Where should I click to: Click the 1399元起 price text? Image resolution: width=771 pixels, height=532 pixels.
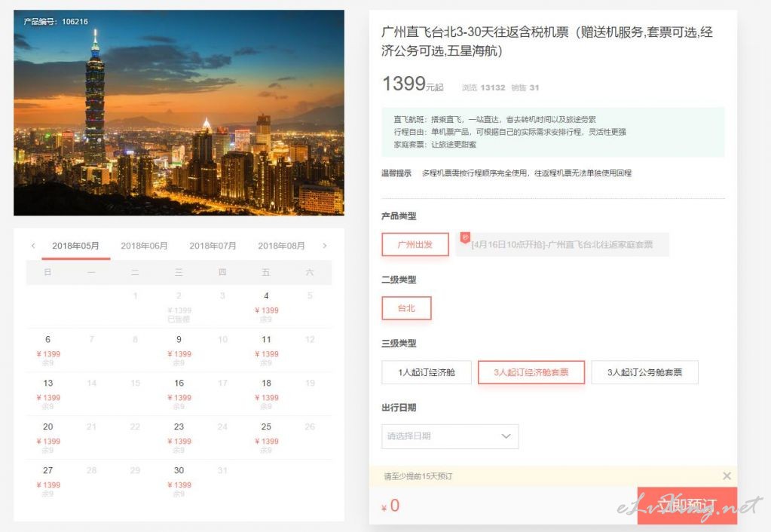[412, 84]
